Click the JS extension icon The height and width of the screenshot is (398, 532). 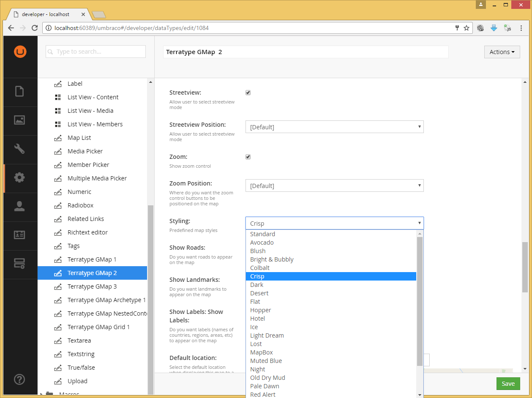[x=507, y=28]
